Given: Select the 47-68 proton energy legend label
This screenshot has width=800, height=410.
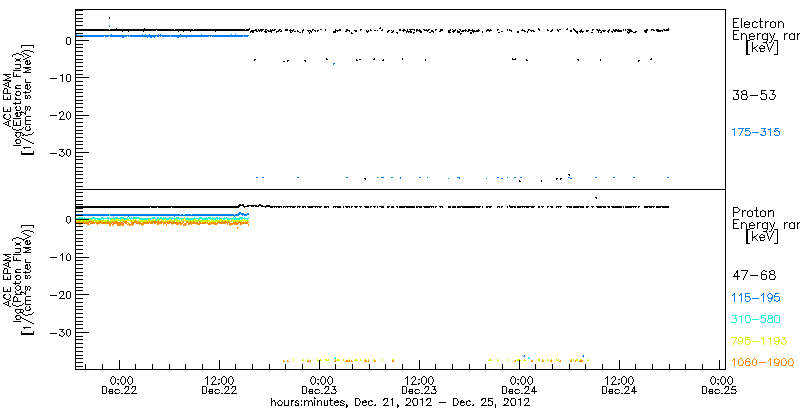Looking at the screenshot, I should pyautogui.click(x=754, y=276).
